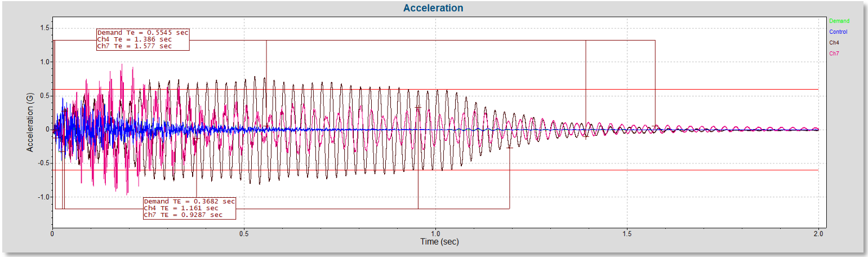This screenshot has height=257, width=868.
Task: Click the Acceleration (G) axis label
Action: (x=29, y=123)
